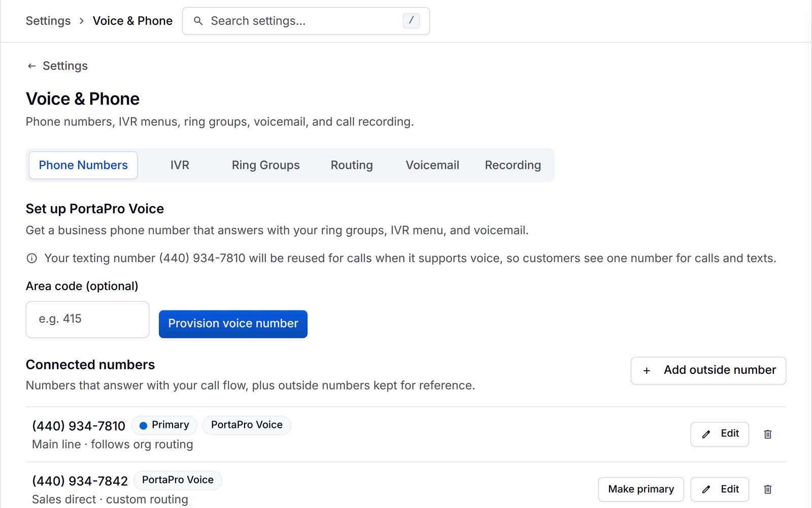The width and height of the screenshot is (812, 508).
Task: Click the Connected numbers heading
Action: click(90, 365)
